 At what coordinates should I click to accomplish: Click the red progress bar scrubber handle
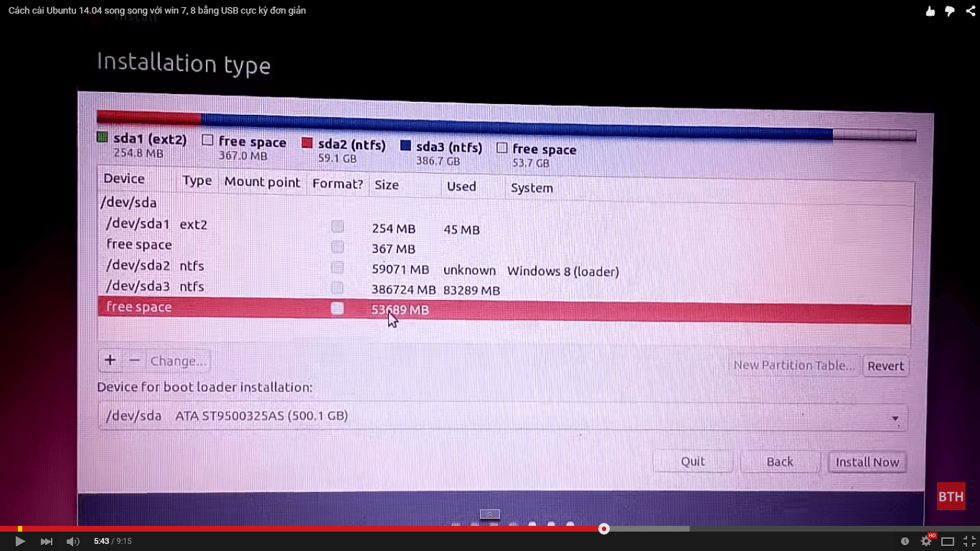coord(604,529)
